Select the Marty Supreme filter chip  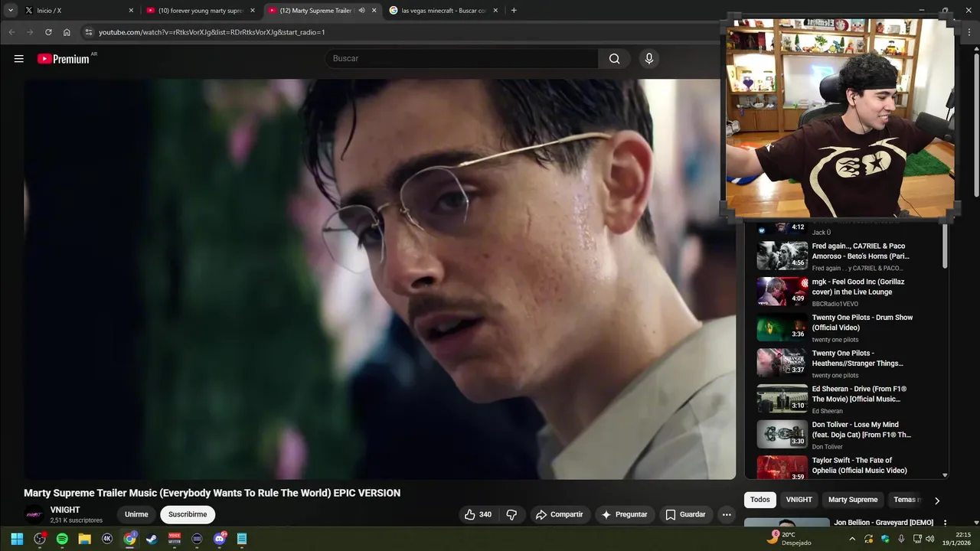(x=853, y=500)
